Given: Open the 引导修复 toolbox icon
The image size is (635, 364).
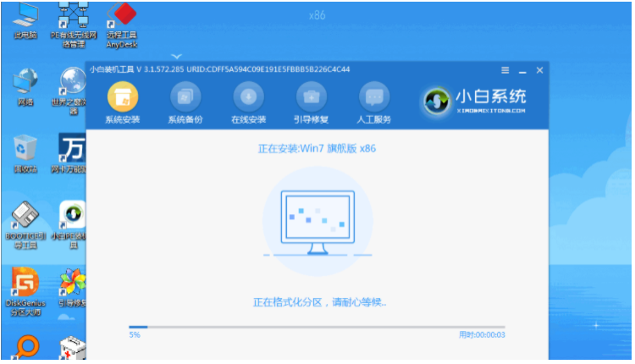Looking at the screenshot, I should 311,97.
